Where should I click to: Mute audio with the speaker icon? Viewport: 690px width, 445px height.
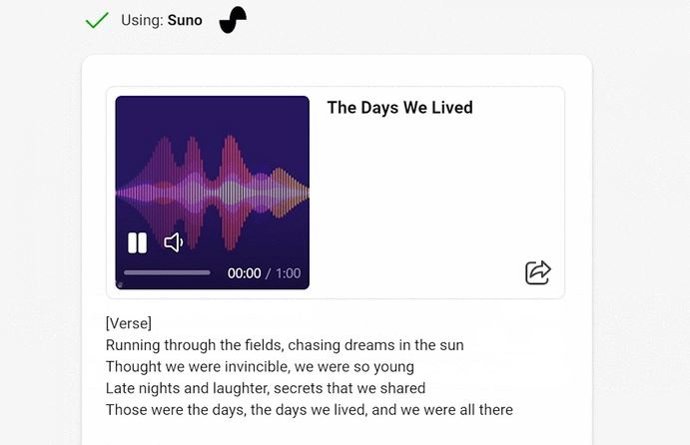tap(174, 242)
